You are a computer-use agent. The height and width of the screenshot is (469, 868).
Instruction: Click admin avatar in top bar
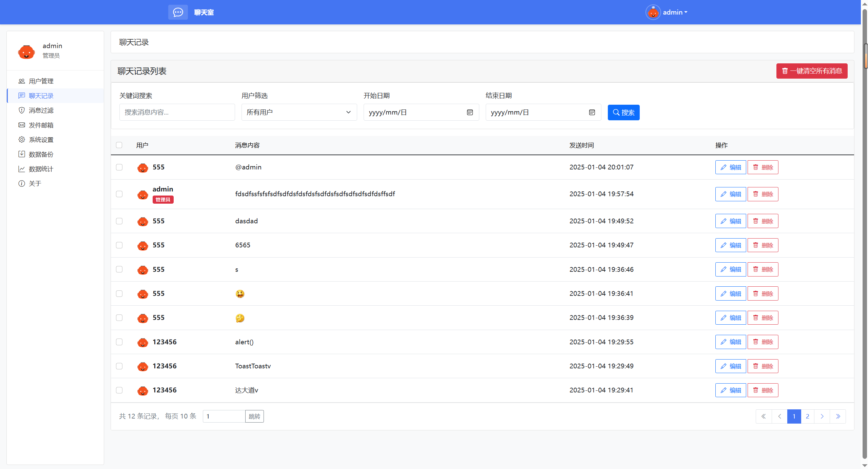[653, 13]
